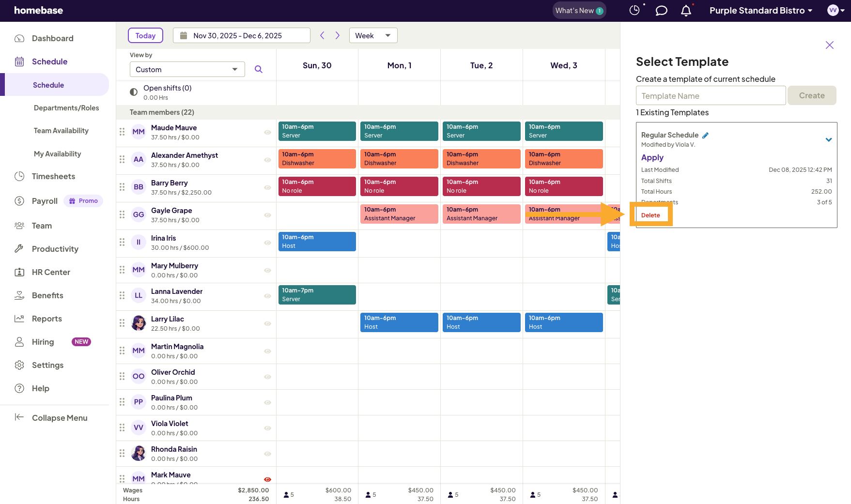Screen dimensions: 851x504
Task: Click the Collapse Menu arrow icon
Action: (x=19, y=417)
